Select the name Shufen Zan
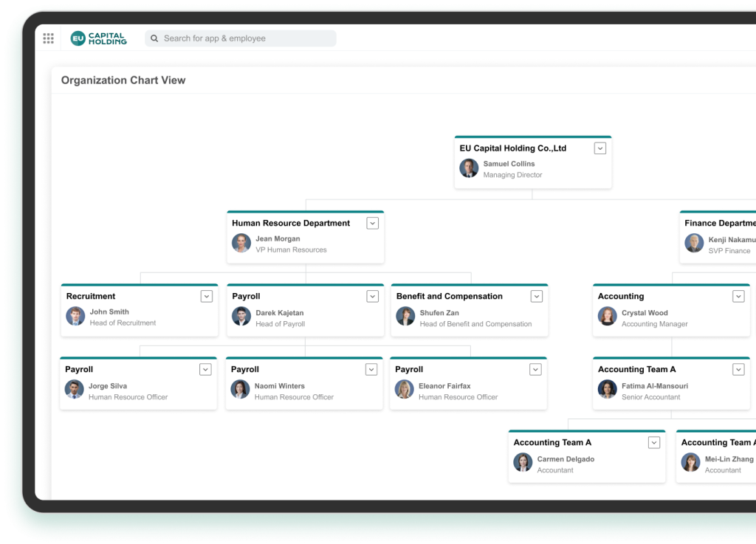The width and height of the screenshot is (756, 544). click(x=439, y=313)
